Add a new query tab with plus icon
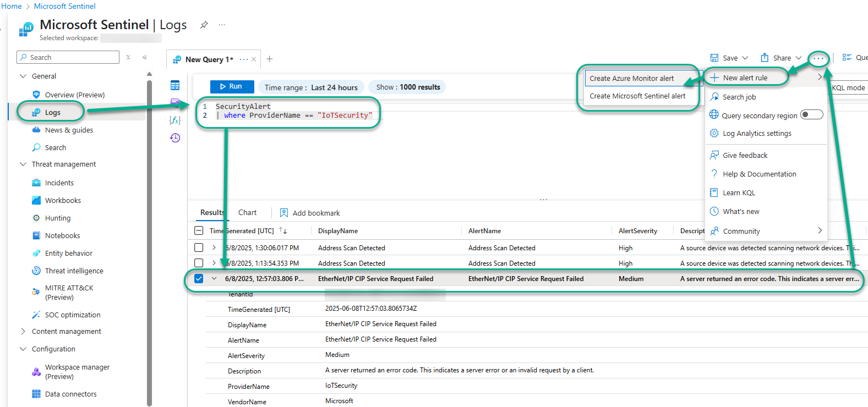The image size is (868, 407). click(270, 59)
